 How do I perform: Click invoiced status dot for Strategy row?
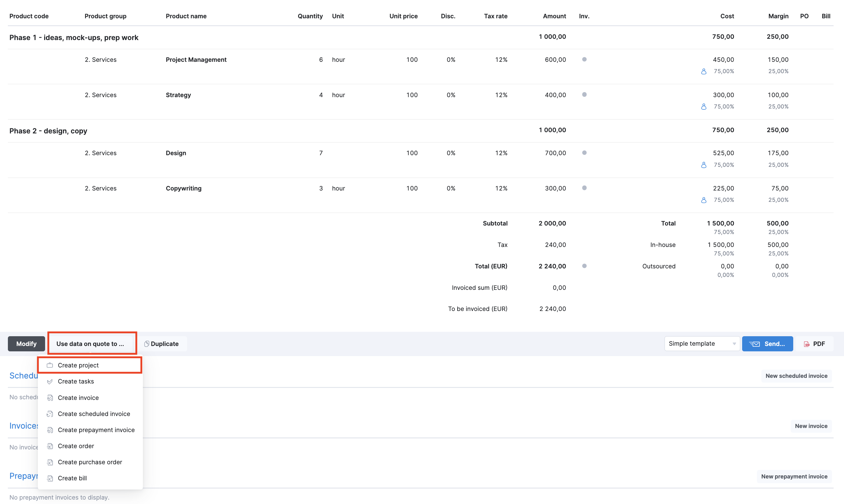584,95
